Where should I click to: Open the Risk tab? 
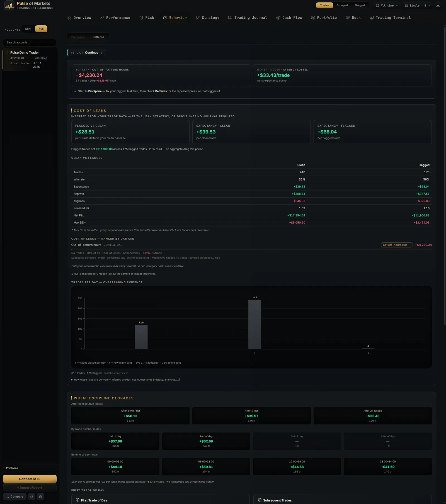(x=147, y=18)
